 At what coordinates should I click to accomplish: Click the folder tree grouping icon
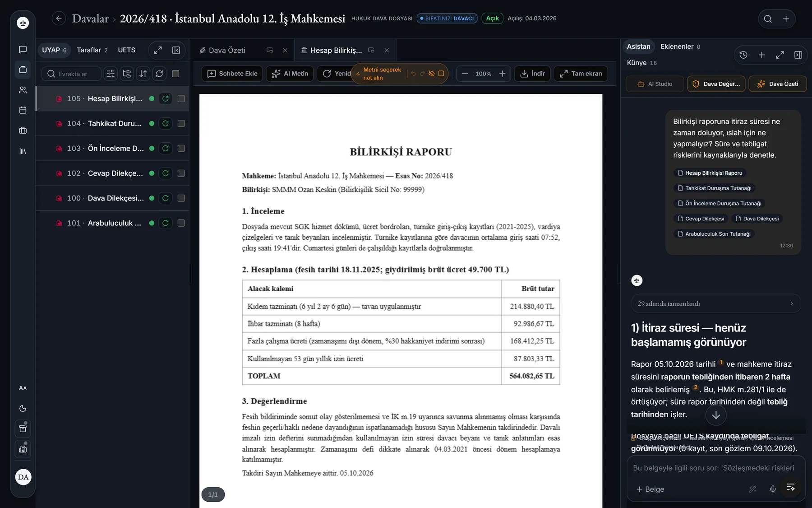pyautogui.click(x=127, y=74)
